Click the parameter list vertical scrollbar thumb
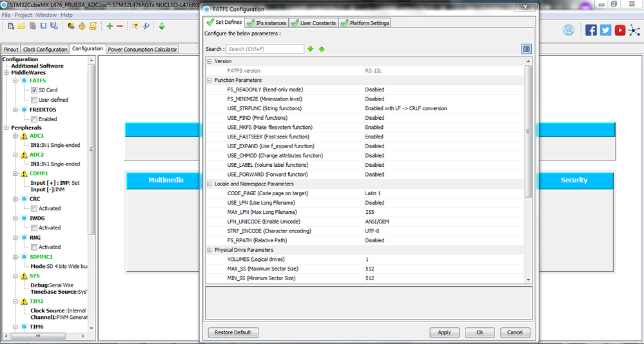Viewport: 644px width, 344px height. 528,131
